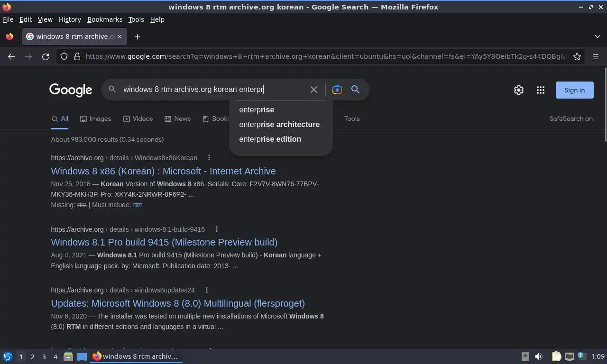Bookmark this page with star icon
Viewport: 607px width, 364px height.
[577, 56]
